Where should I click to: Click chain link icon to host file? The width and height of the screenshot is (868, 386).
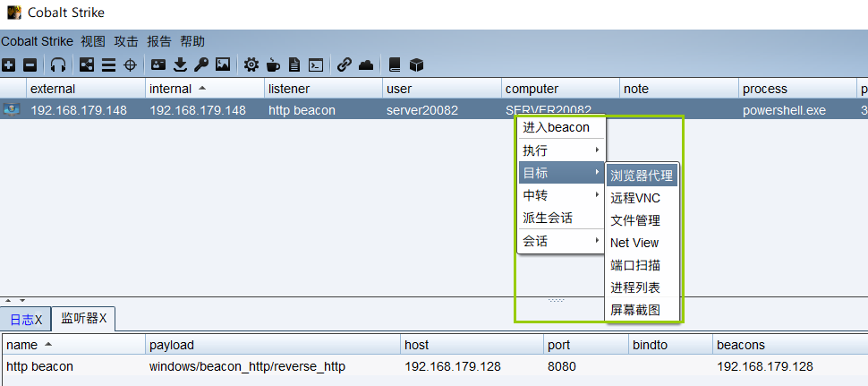click(x=345, y=65)
